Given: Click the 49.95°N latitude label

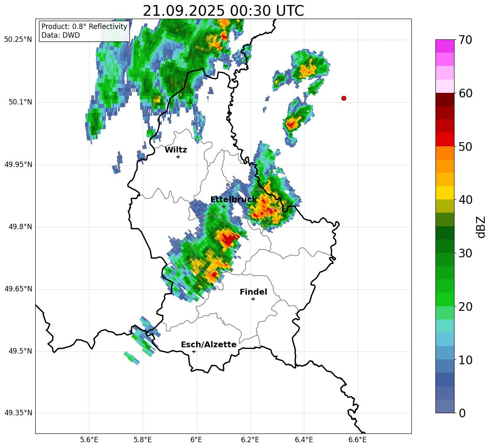Looking at the screenshot, I should coord(18,165).
